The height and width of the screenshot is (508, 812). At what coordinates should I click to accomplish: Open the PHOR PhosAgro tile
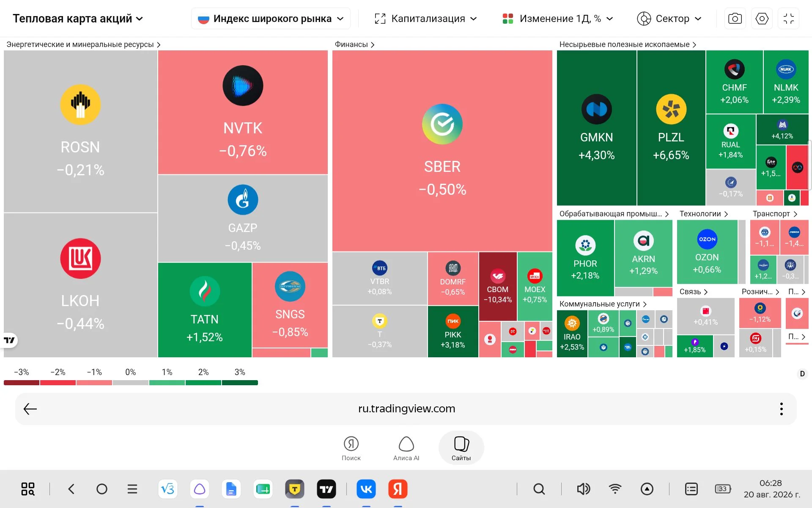(x=585, y=258)
